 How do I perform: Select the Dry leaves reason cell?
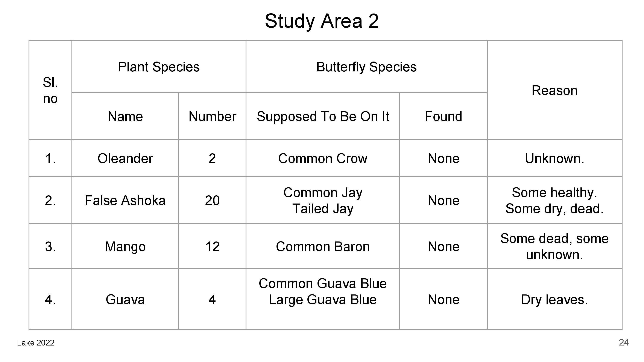554,300
